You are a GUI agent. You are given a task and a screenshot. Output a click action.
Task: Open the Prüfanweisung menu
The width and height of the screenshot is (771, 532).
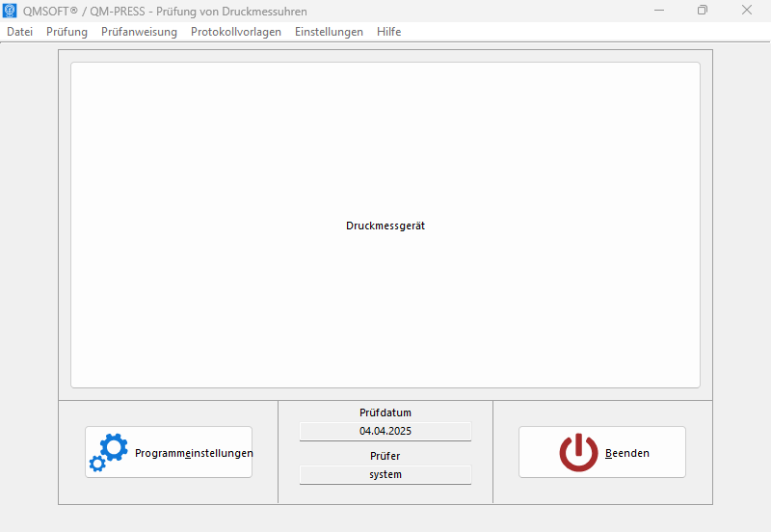coord(139,32)
